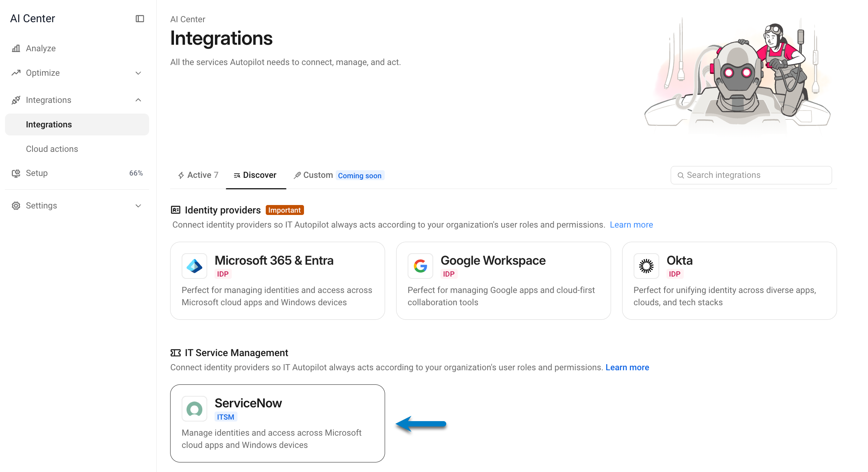
Task: Click the Integrations page heading
Action: [221, 39]
